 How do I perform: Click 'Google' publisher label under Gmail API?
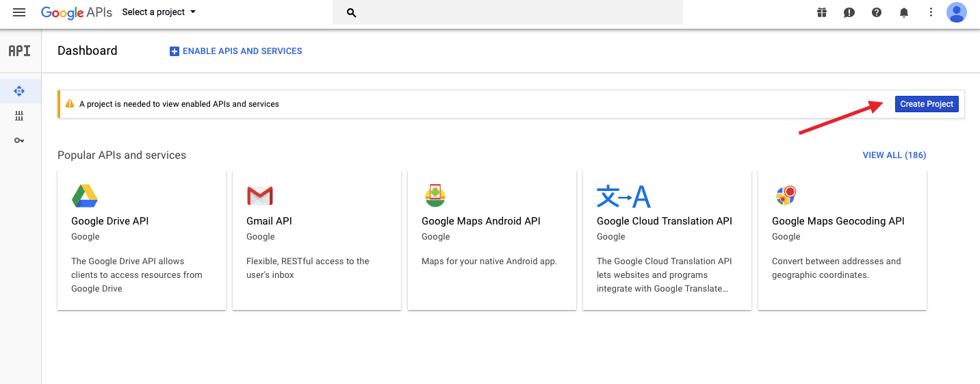point(261,237)
